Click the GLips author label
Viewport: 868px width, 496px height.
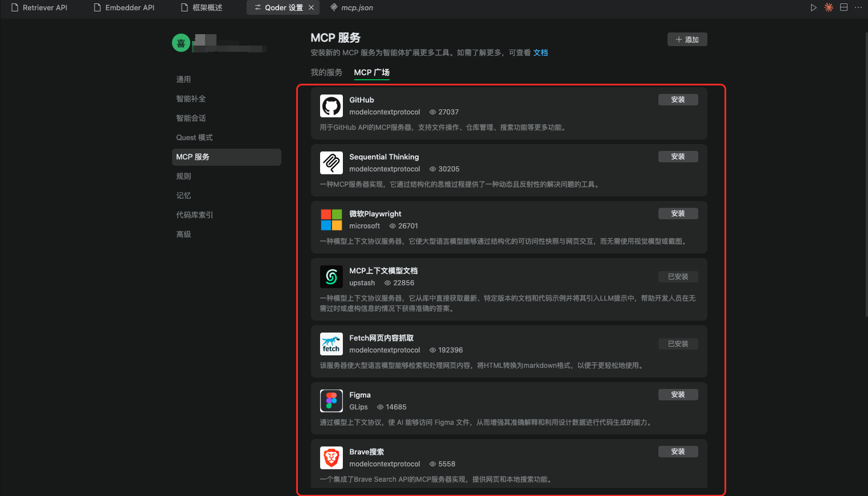(x=359, y=407)
